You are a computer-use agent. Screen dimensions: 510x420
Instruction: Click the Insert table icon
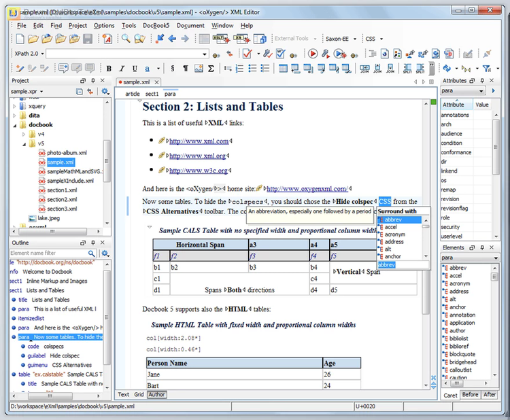pos(283,68)
